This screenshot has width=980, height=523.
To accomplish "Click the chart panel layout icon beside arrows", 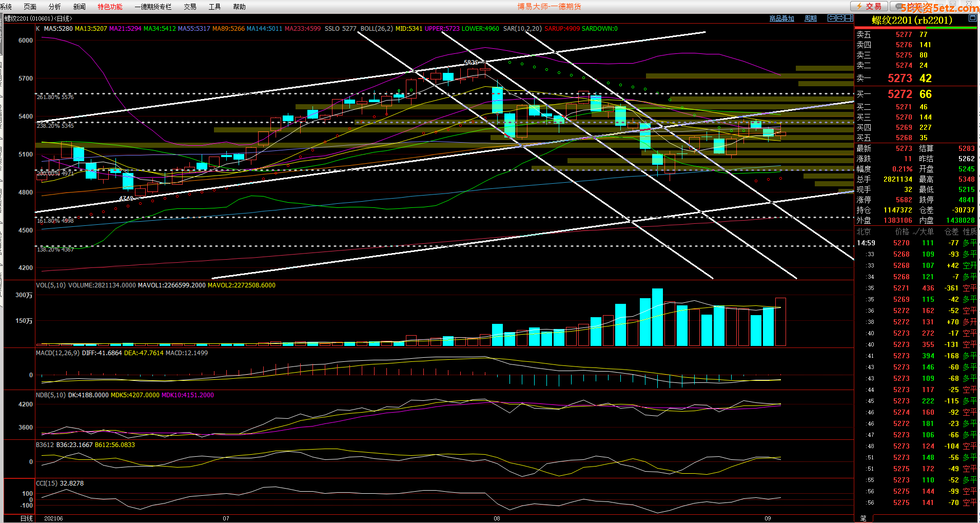I will (x=849, y=18).
